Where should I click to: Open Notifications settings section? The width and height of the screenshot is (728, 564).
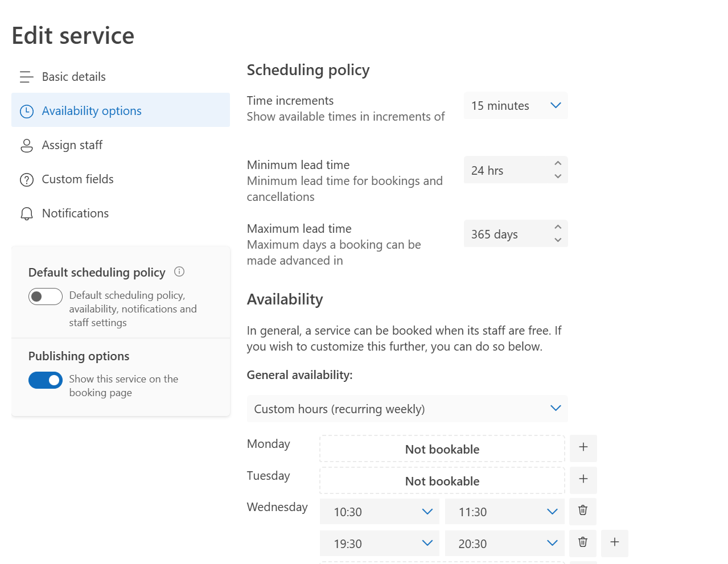point(120,213)
